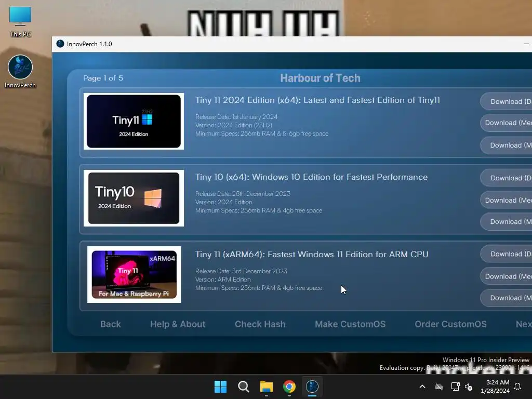
Task: Minimize the InnovPerch window
Action: [526, 44]
